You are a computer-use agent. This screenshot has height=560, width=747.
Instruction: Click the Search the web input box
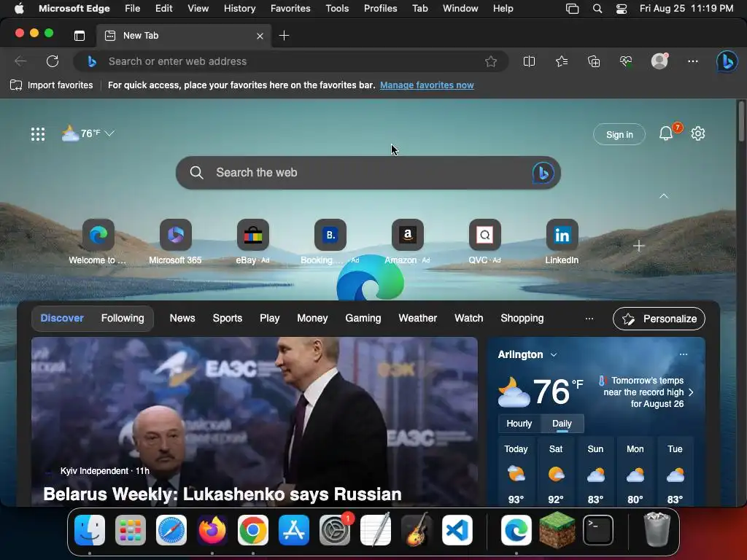point(368,172)
